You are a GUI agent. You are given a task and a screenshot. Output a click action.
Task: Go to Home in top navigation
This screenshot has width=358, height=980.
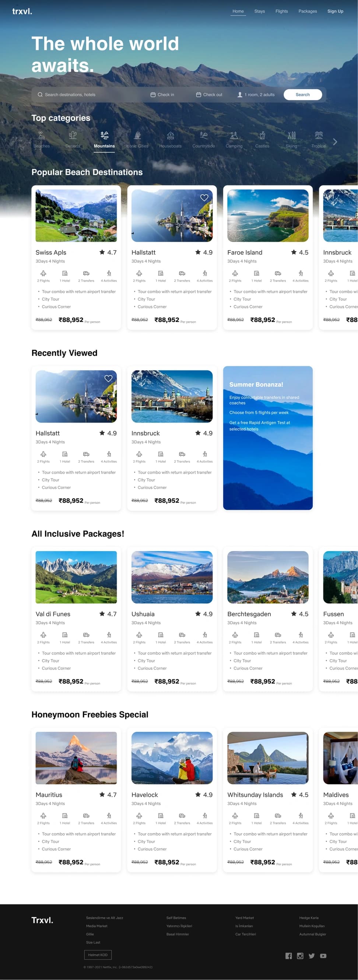click(238, 11)
